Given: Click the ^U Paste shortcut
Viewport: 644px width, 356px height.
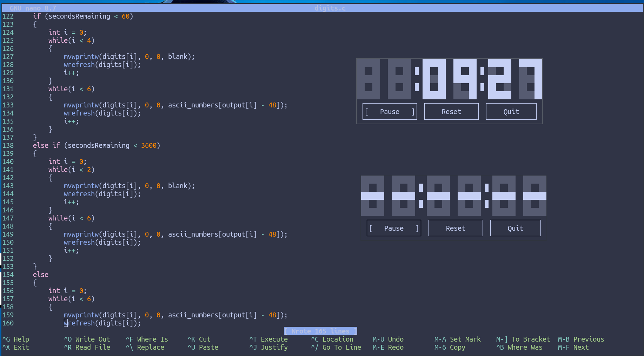Looking at the screenshot, I should [x=203, y=347].
